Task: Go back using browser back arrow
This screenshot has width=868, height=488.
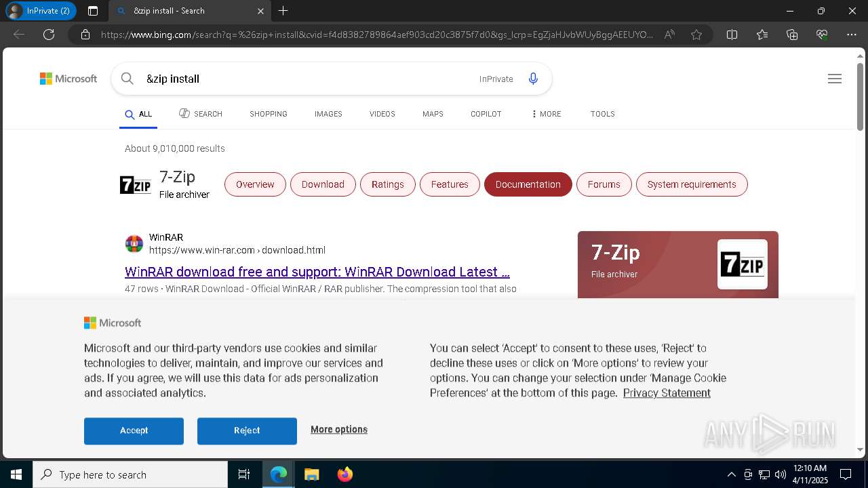Action: coord(19,35)
